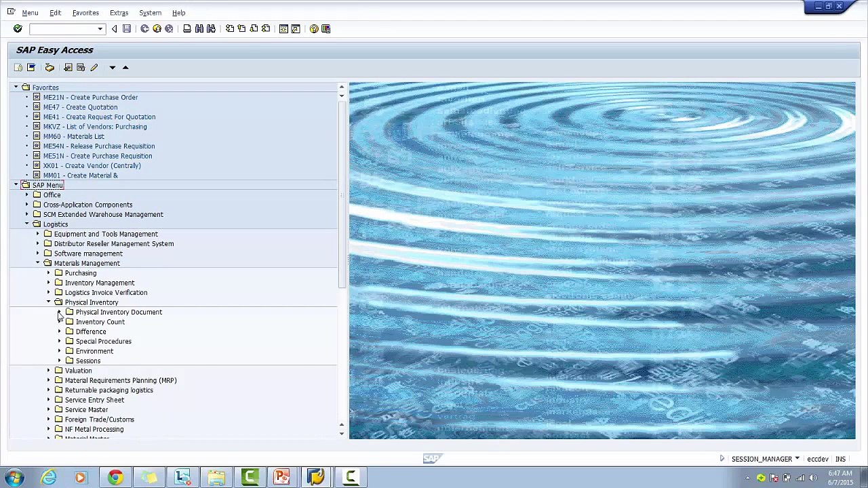The image size is (868, 488).
Task: Click the tree scrollbar down arrow
Action: pos(342,434)
